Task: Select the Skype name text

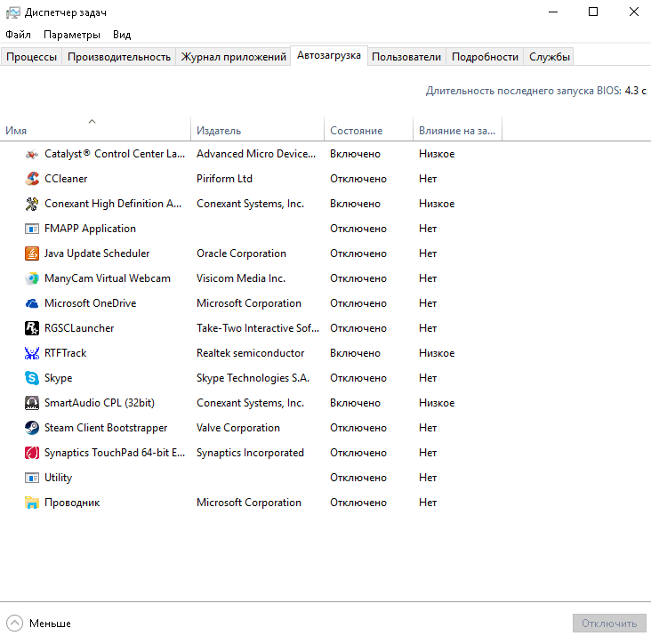Action: point(59,378)
